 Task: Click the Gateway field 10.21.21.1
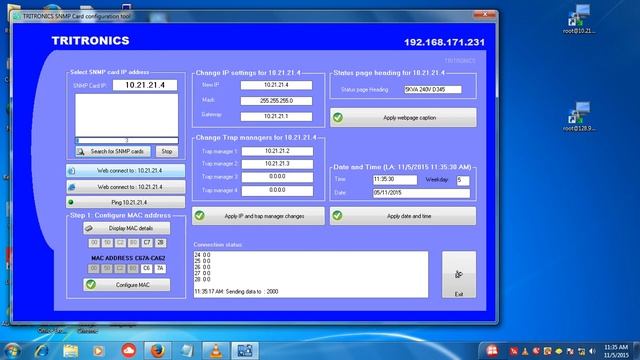(x=276, y=116)
